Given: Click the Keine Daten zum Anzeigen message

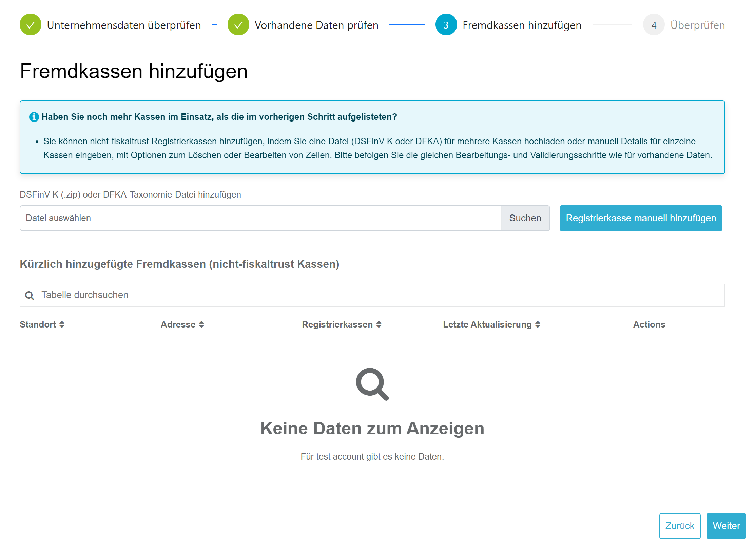Looking at the screenshot, I should (372, 428).
